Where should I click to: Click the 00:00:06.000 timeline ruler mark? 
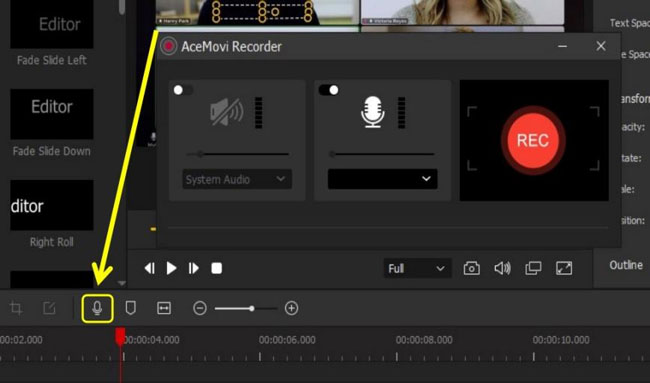pyautogui.click(x=287, y=340)
